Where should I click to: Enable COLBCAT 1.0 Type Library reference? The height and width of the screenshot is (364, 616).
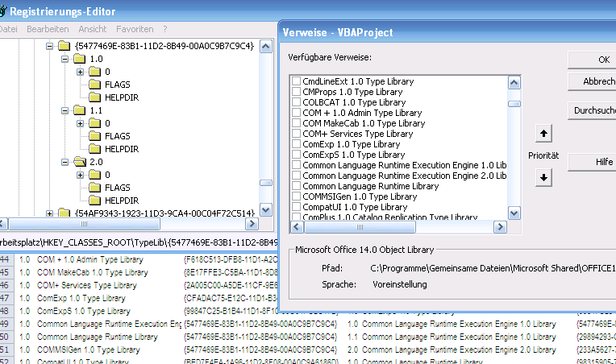[296, 102]
